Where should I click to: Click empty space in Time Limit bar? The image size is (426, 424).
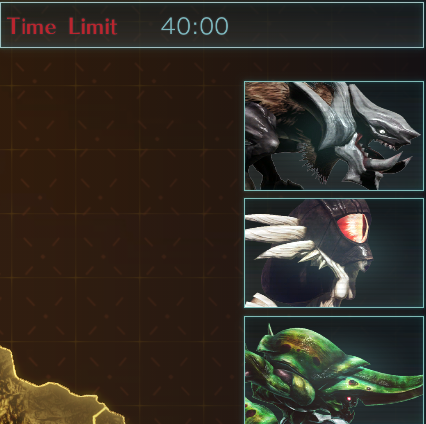[323, 26]
